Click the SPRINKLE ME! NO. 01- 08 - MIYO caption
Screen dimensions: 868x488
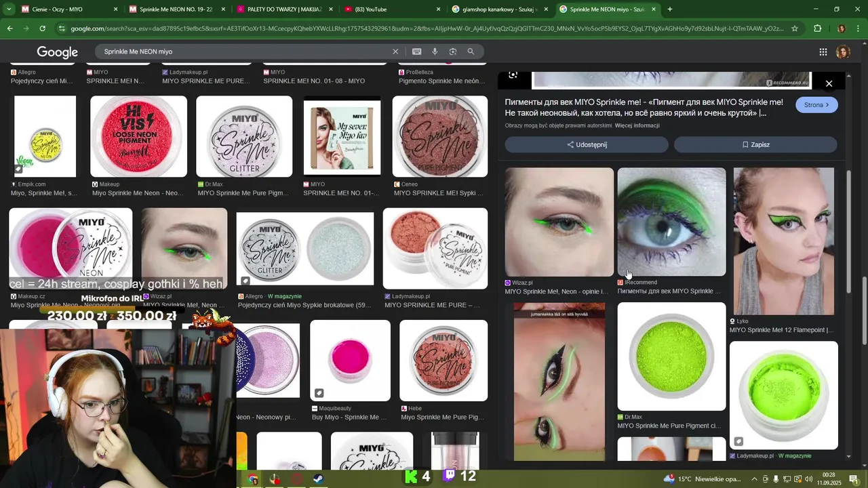[314, 81]
